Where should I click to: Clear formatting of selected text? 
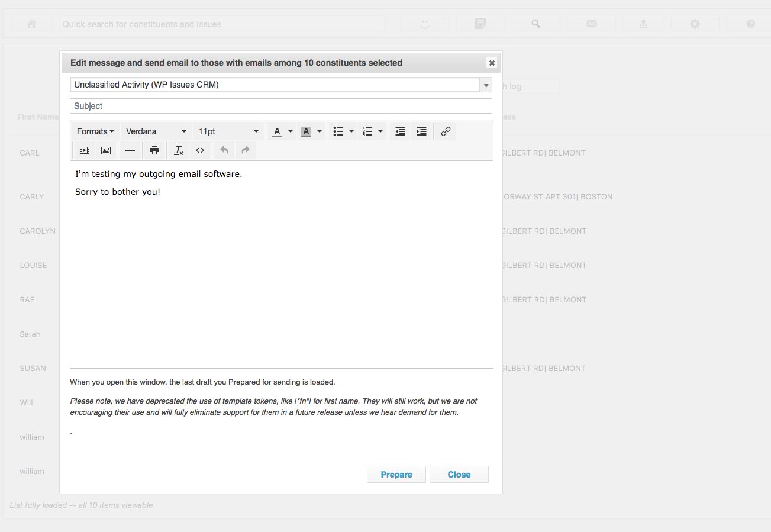point(179,150)
